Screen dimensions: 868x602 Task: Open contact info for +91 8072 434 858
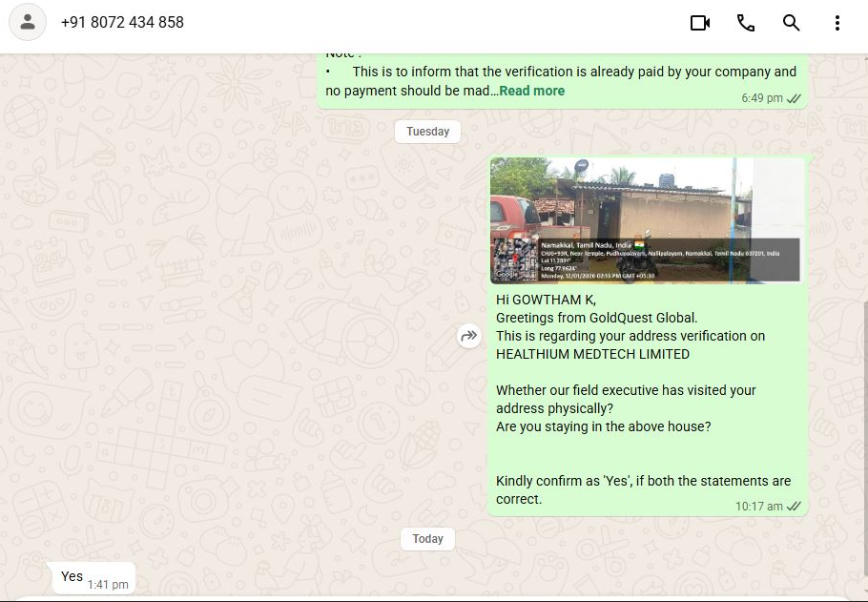tap(122, 22)
